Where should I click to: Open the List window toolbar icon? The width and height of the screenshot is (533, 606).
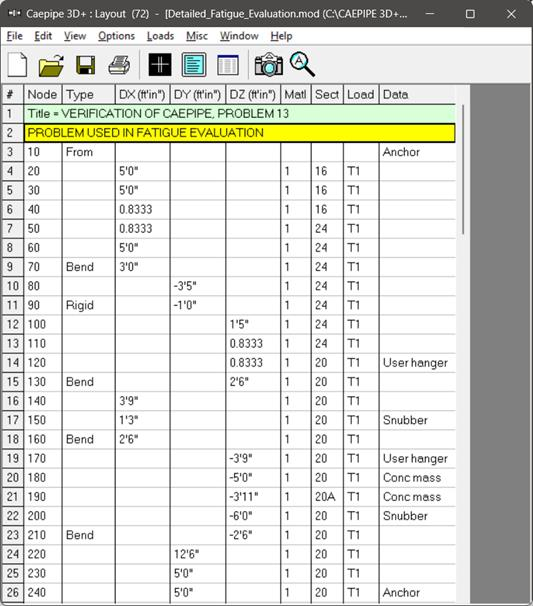tap(228, 65)
